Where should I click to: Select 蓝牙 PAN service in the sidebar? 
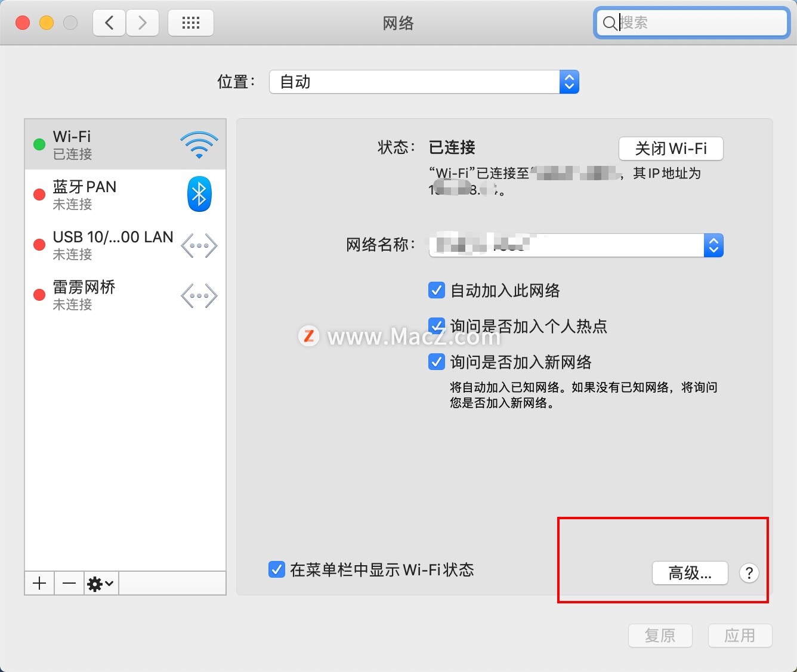point(125,195)
